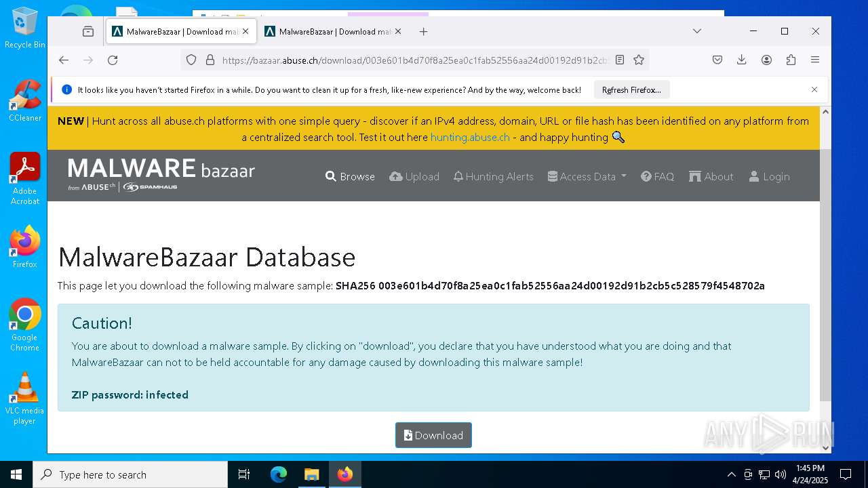This screenshot has height=488, width=868.
Task: Expand the Access Data dropdown
Action: coord(587,176)
